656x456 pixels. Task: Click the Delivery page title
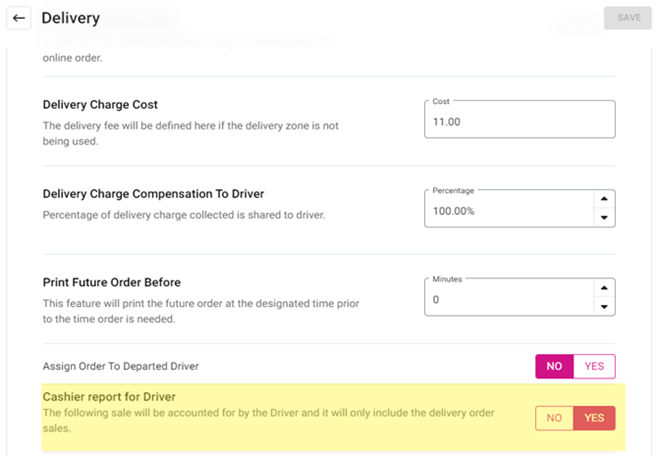[x=70, y=18]
